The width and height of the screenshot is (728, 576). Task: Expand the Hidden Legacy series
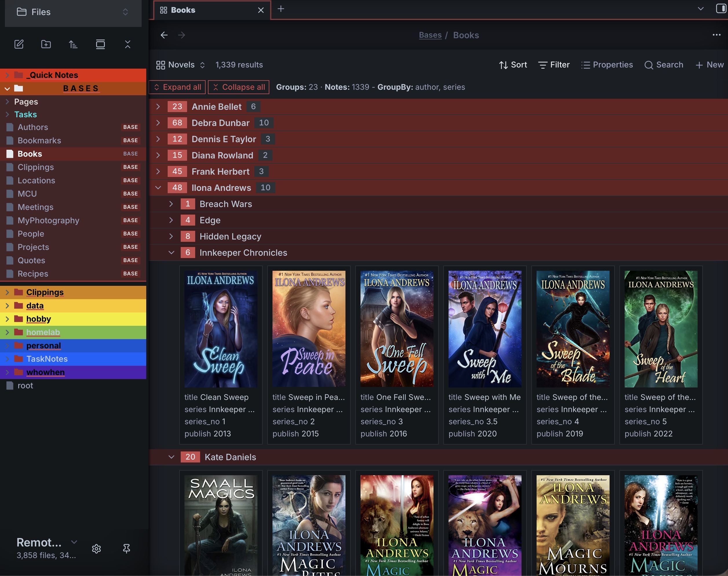point(171,236)
